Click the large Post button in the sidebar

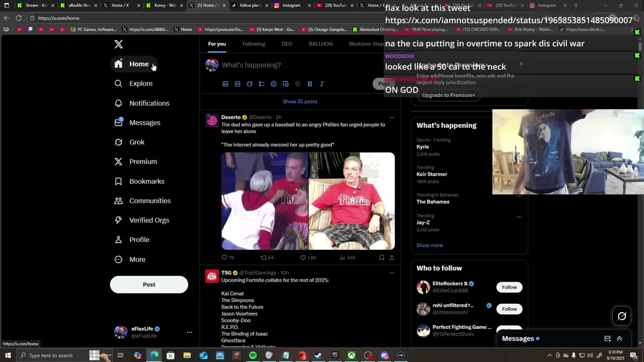149,285
